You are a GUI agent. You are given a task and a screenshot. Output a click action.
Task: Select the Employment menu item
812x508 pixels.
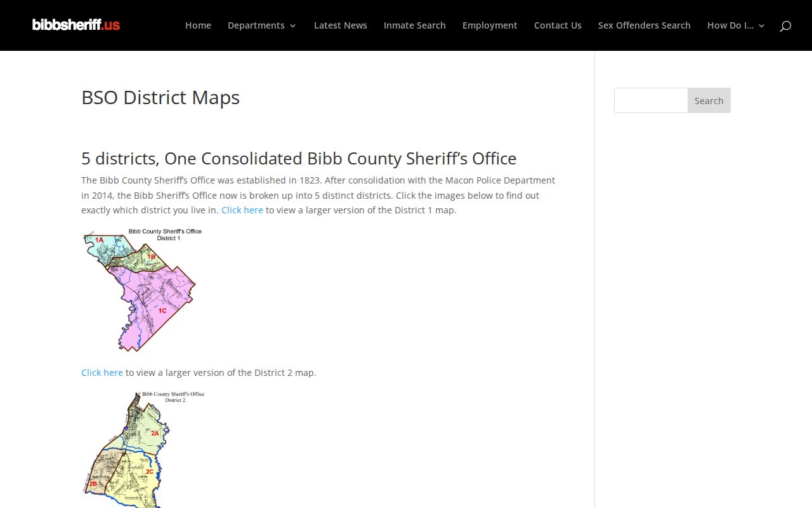pos(490,25)
